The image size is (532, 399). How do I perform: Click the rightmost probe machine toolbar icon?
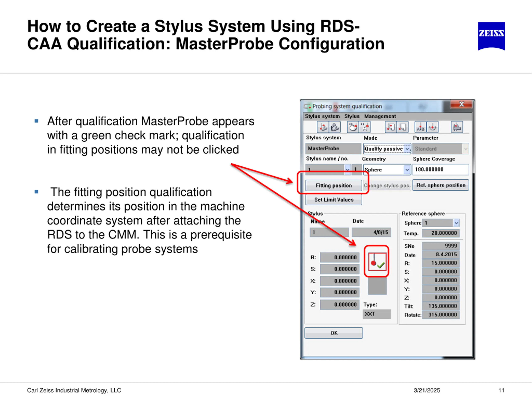[457, 127]
